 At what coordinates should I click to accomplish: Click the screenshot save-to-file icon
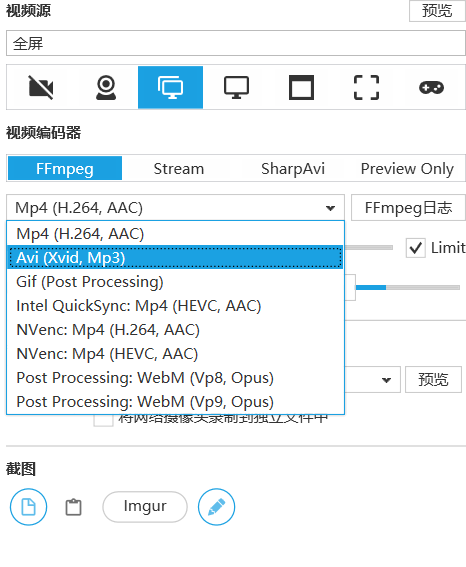[x=29, y=507]
